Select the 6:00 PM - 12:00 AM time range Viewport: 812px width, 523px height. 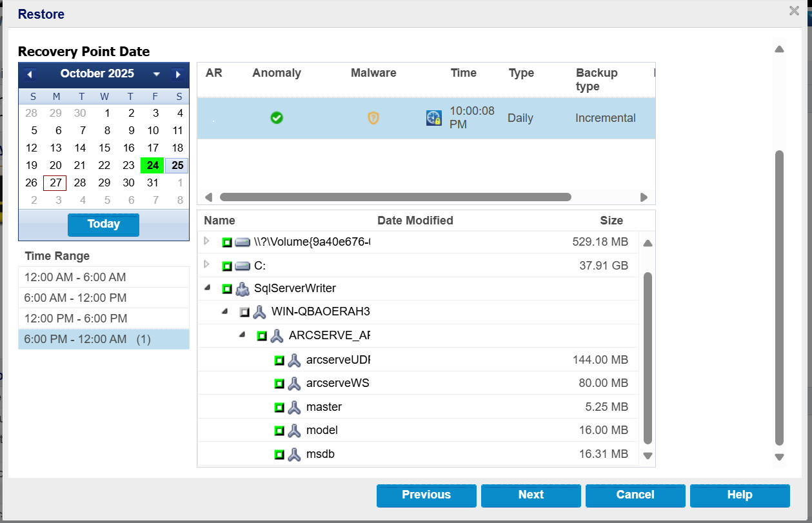(x=103, y=339)
